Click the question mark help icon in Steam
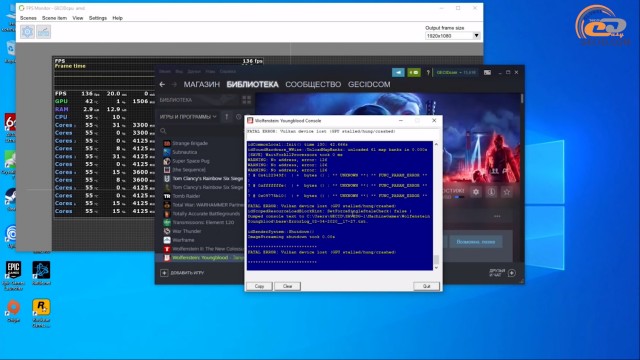Image resolution: width=640 pixels, height=360 pixels. (428, 73)
